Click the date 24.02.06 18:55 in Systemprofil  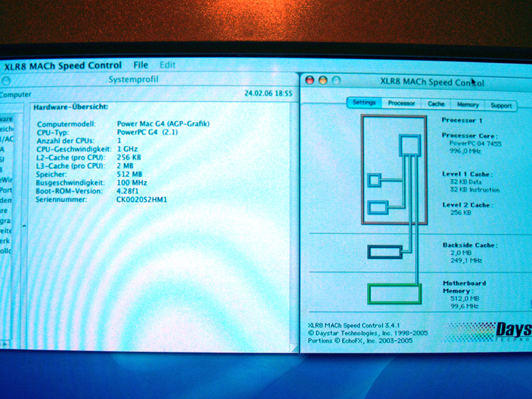[269, 93]
